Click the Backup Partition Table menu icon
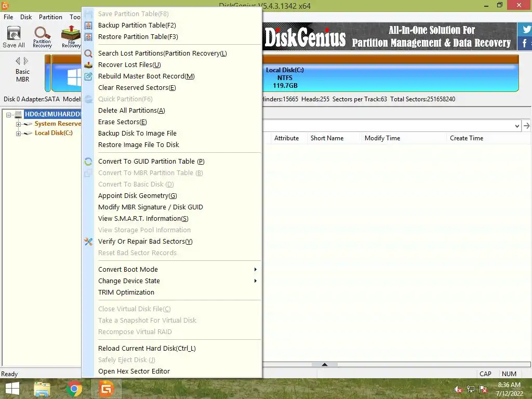 [88, 25]
